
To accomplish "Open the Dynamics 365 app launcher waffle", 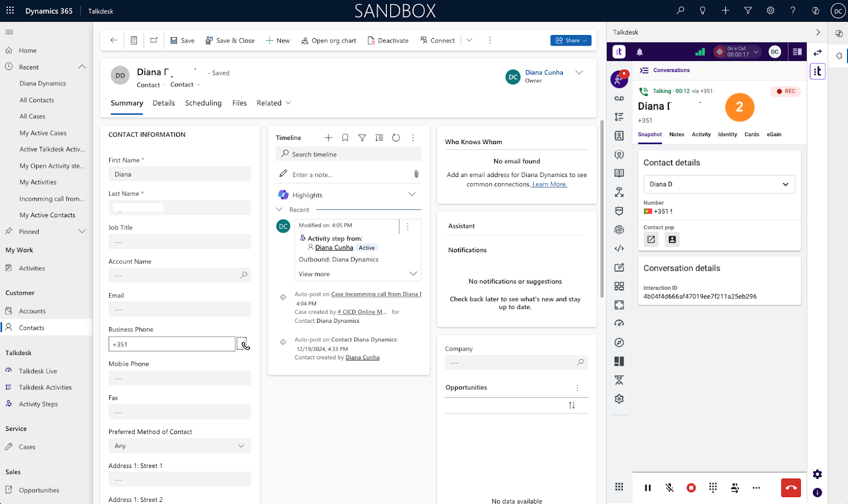I will tap(10, 11).
